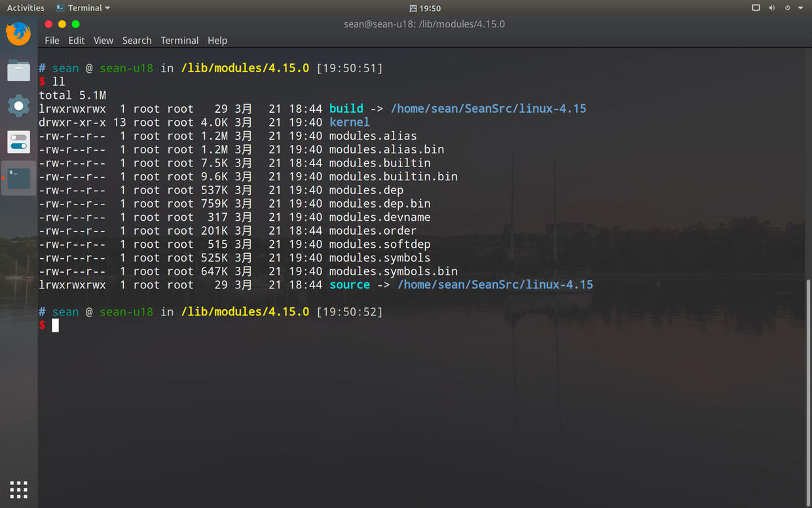Screen dimensions: 812x508
Task: Maximize terminal using the green button
Action: (x=75, y=24)
